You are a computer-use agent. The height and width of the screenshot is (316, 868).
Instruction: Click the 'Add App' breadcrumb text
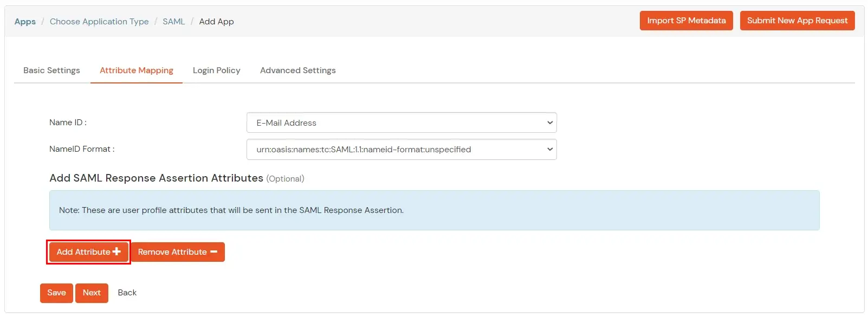pos(217,22)
